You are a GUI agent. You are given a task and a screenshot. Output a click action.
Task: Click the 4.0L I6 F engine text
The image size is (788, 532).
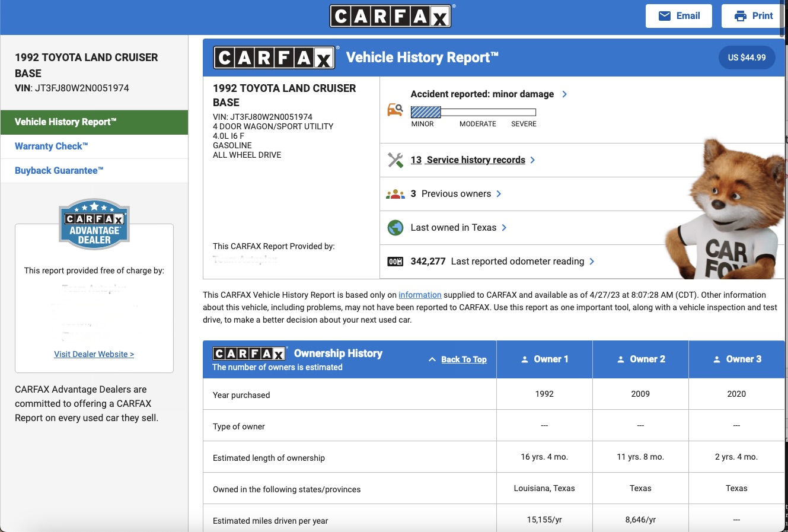228,136
